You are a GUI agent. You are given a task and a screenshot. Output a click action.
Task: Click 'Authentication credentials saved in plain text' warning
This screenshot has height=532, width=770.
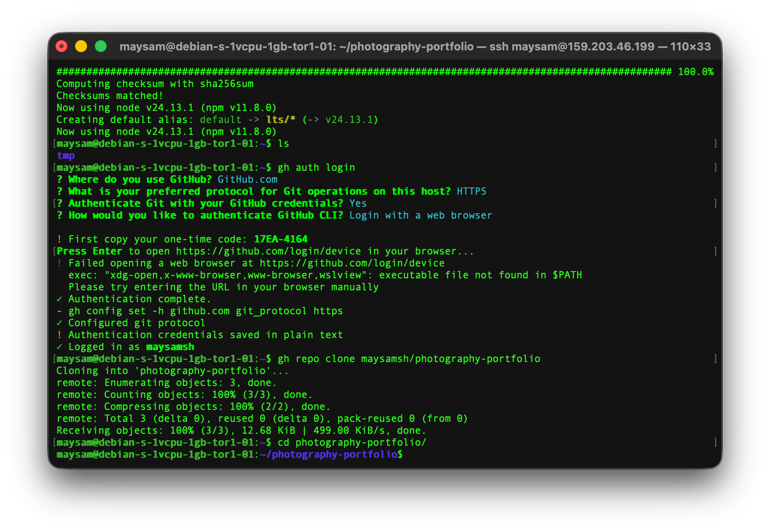tap(200, 335)
